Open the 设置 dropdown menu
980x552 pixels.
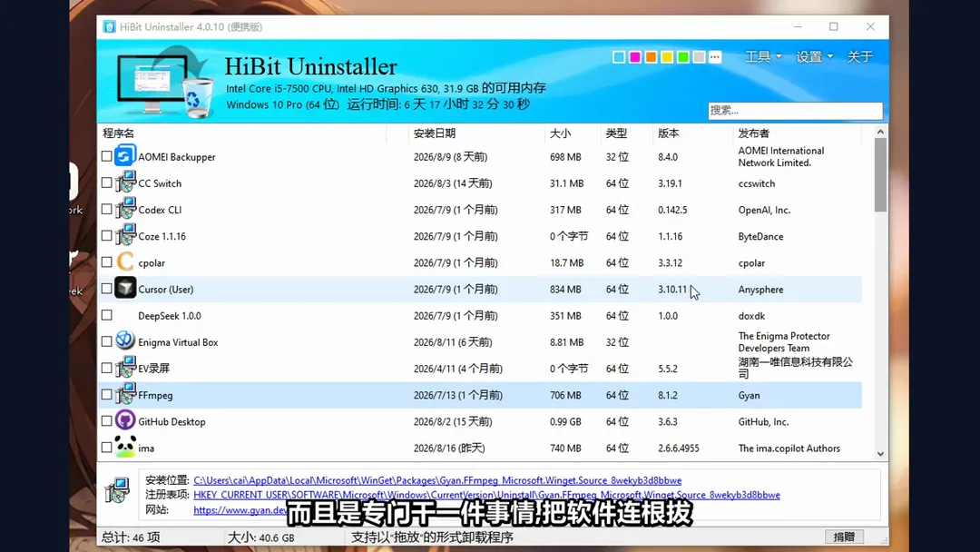click(x=814, y=57)
